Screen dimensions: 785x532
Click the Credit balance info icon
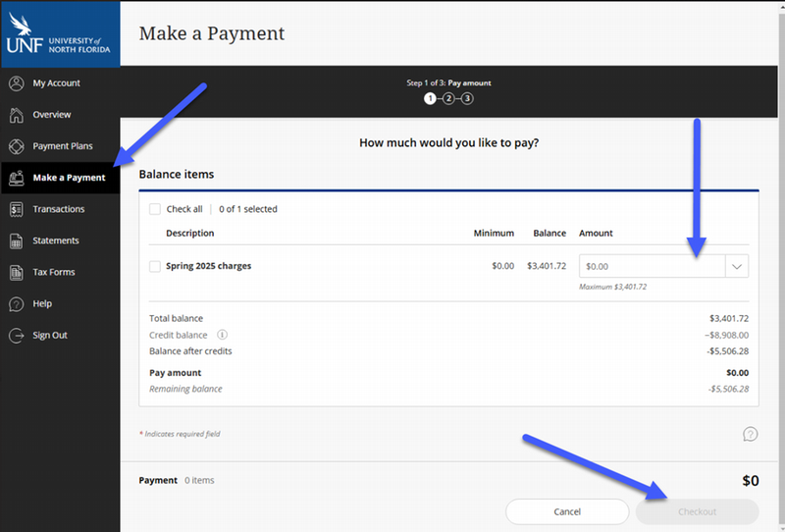point(222,335)
